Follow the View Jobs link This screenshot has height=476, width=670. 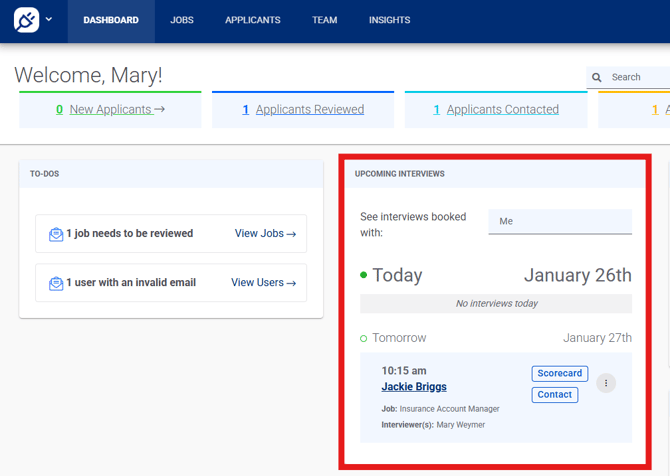click(265, 233)
